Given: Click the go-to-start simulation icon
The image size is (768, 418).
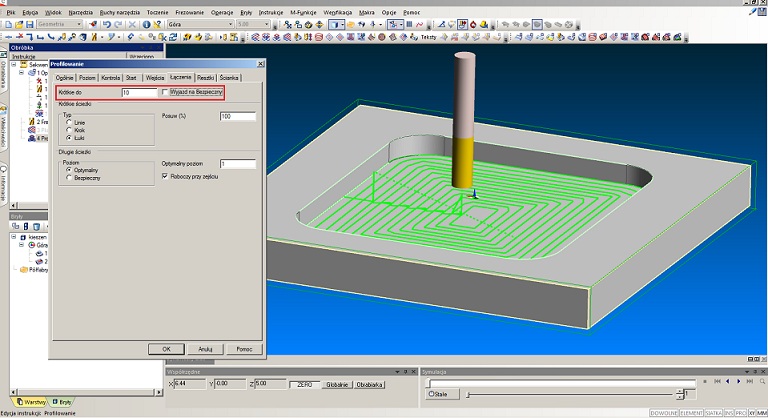Looking at the screenshot, I should (x=717, y=381).
